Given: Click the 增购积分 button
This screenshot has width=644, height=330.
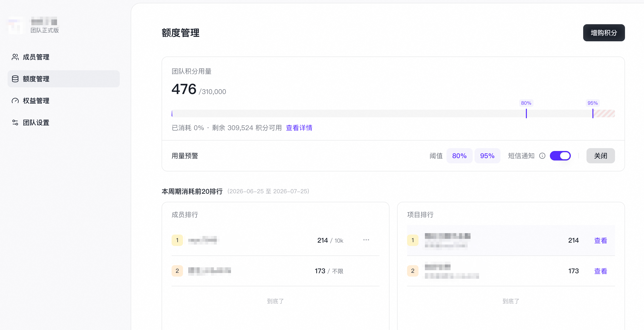Looking at the screenshot, I should tap(604, 33).
